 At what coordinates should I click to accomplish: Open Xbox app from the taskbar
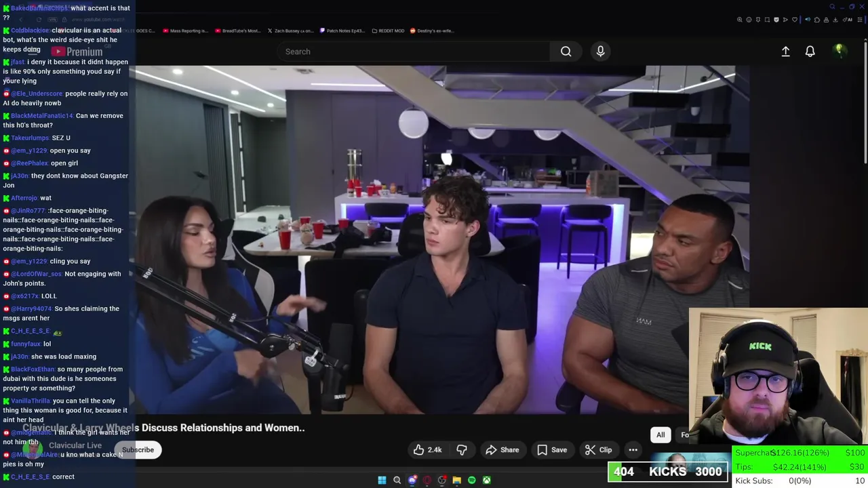click(487, 480)
